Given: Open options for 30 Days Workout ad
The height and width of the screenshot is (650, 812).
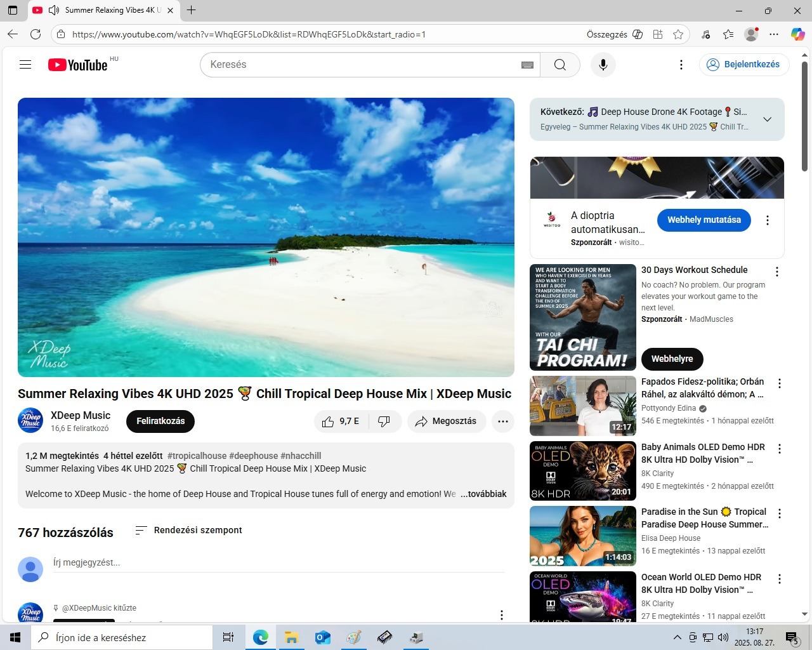Looking at the screenshot, I should pos(777,272).
